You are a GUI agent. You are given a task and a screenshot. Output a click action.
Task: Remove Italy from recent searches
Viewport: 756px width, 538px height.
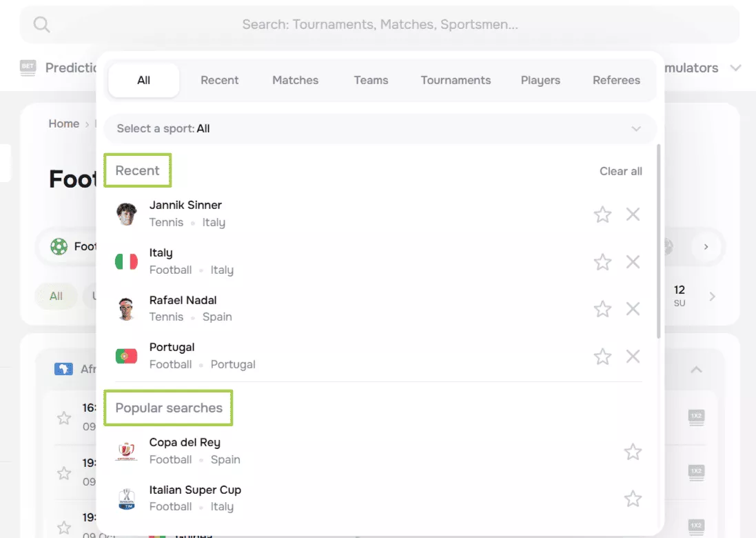coord(633,262)
